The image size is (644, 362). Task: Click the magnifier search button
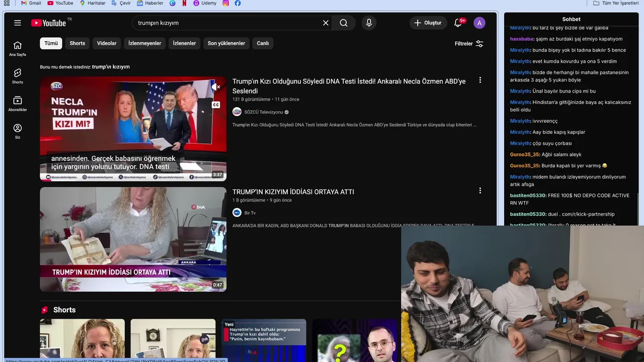point(344,23)
